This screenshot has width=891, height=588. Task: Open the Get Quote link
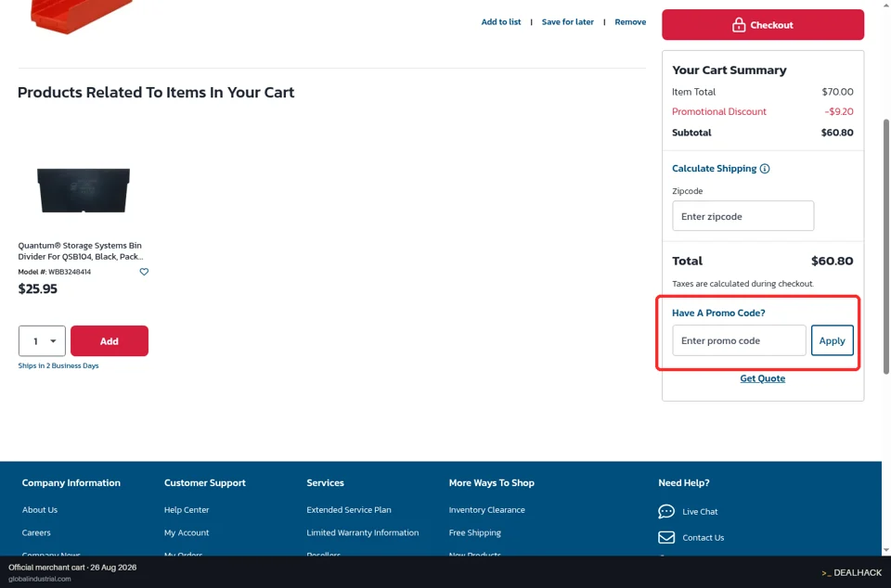point(763,378)
